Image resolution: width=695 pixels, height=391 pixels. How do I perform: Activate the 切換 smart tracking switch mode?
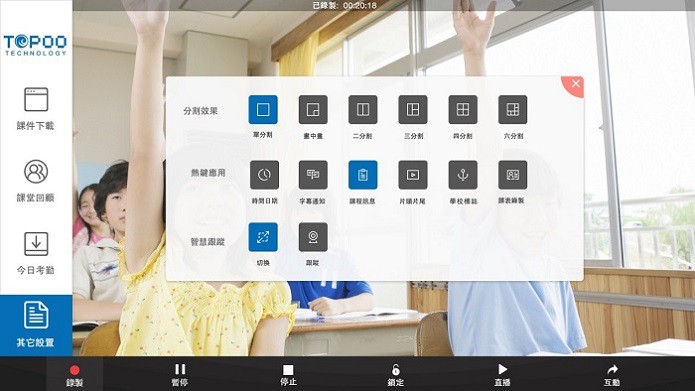(x=263, y=237)
